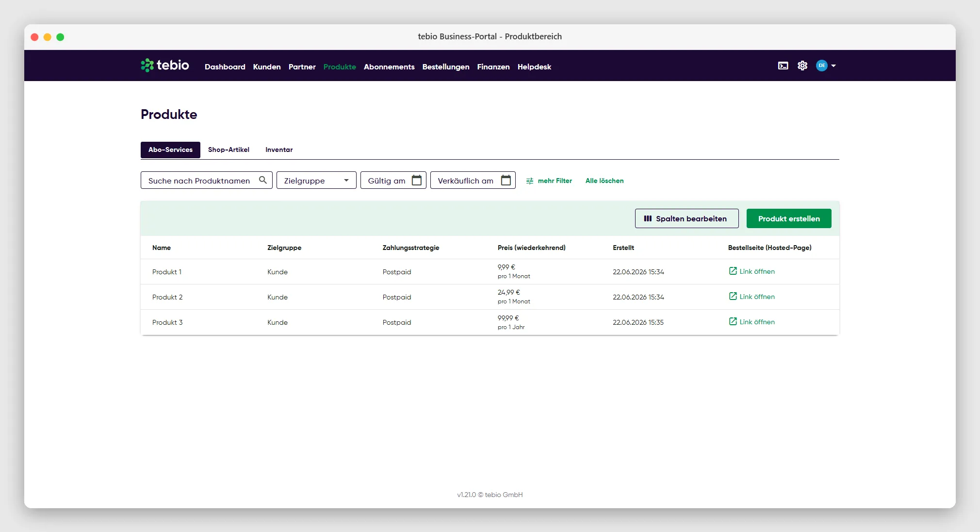Click the v1.21.0 © tebio GmbH footer
Screen dimensions: 980x532
[490, 495]
